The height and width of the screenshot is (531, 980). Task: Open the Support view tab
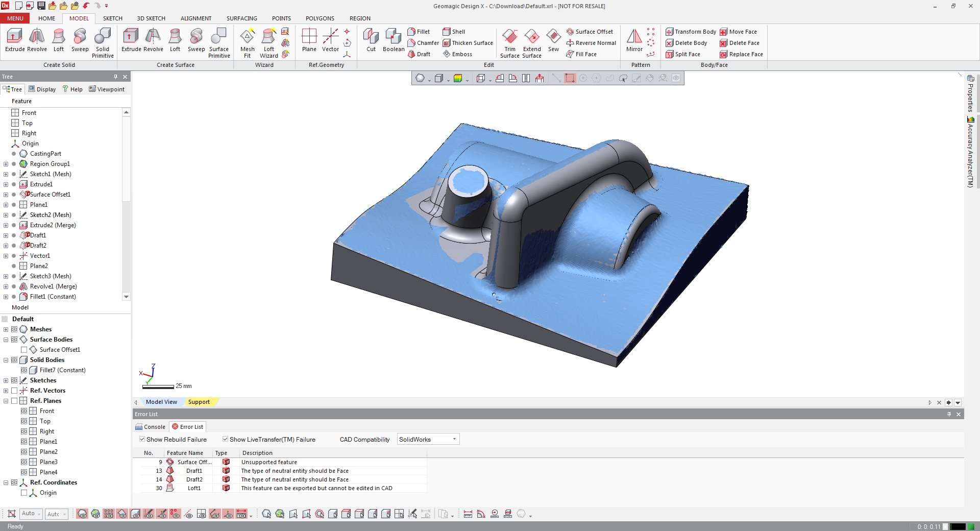[x=199, y=402]
